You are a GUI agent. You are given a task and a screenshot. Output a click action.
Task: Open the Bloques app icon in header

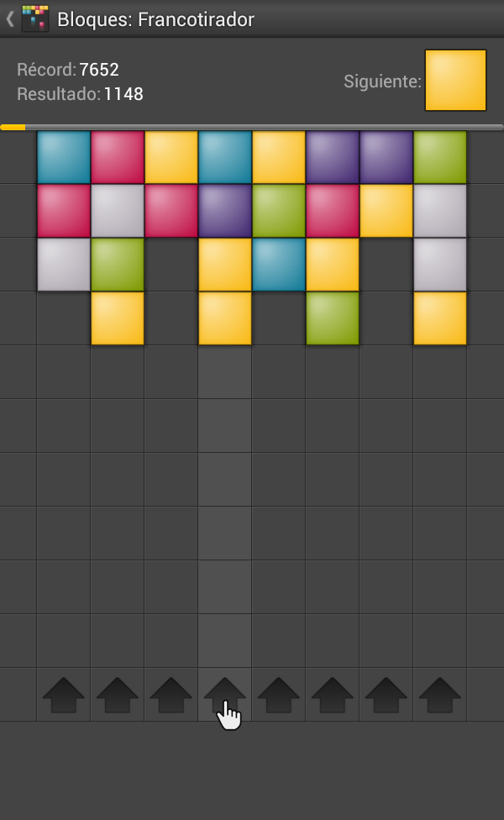tap(35, 18)
